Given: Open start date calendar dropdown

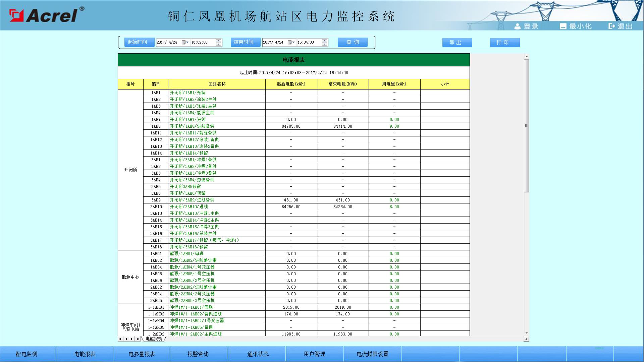Looking at the screenshot, I should pos(185,42).
